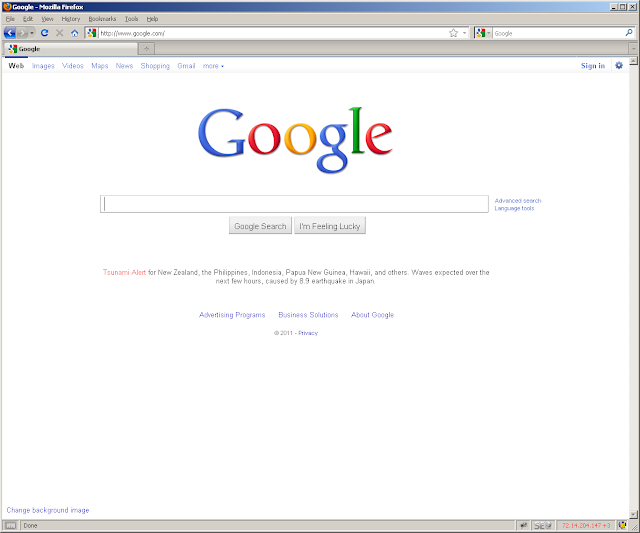
Task: Open the Edit menu
Action: pyautogui.click(x=28, y=19)
